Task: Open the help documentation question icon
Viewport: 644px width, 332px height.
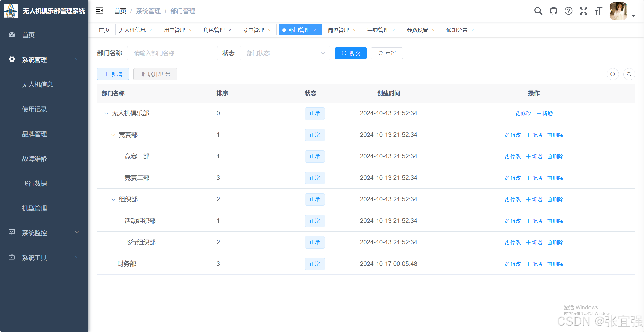Action: [x=568, y=11]
